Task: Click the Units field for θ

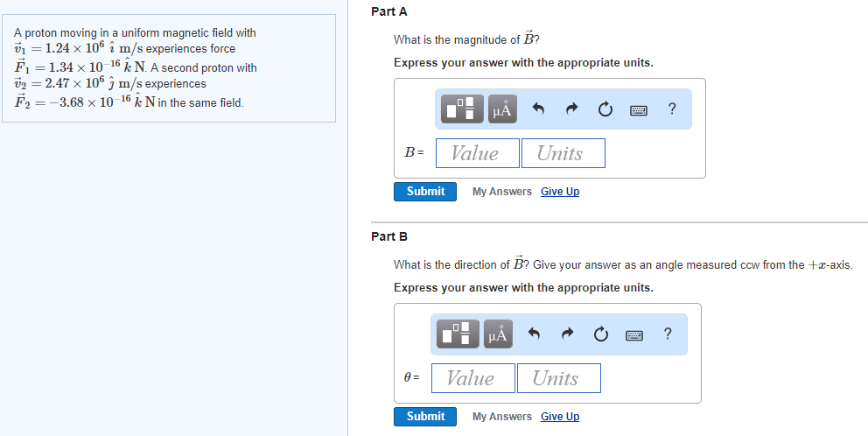Action: click(x=558, y=378)
